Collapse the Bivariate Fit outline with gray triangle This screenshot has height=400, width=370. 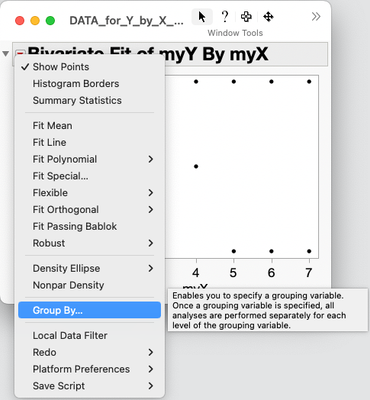tap(6, 53)
